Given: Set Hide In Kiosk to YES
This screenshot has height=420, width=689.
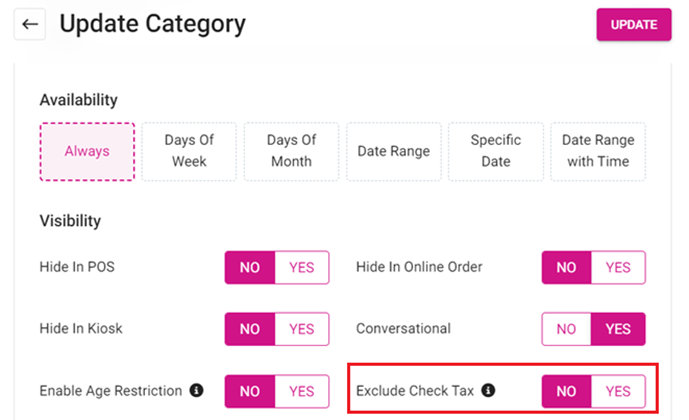Looking at the screenshot, I should point(301,329).
